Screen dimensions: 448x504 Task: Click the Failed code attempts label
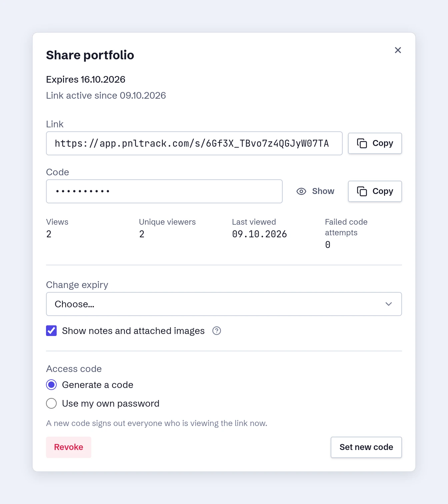(346, 227)
